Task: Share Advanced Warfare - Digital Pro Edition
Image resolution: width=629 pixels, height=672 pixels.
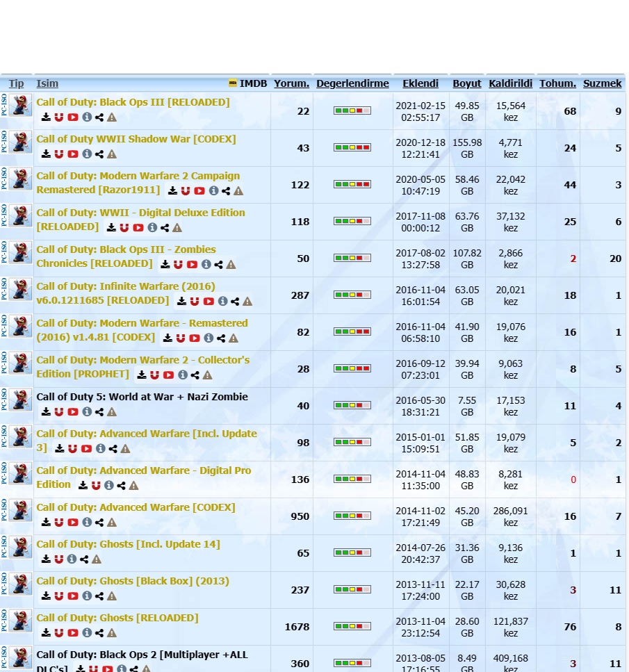Action: coord(122,486)
